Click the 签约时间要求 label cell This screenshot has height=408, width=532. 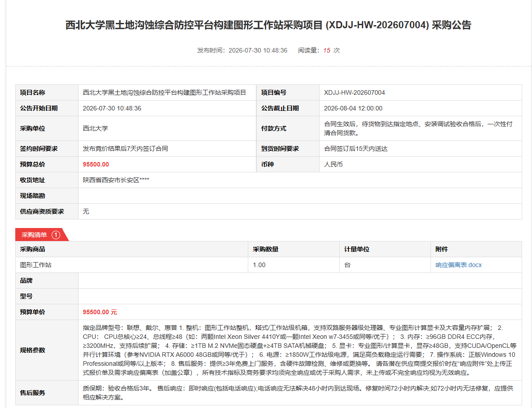(47, 149)
